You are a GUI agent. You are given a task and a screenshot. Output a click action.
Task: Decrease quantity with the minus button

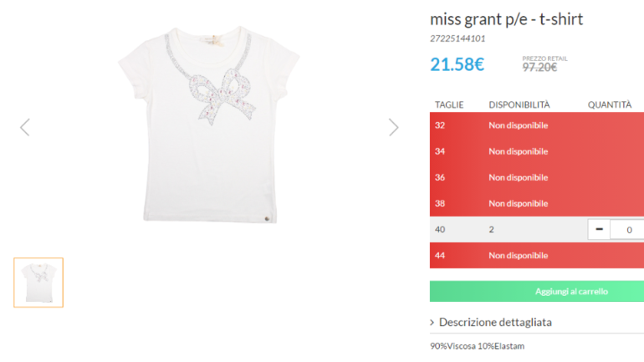(599, 229)
